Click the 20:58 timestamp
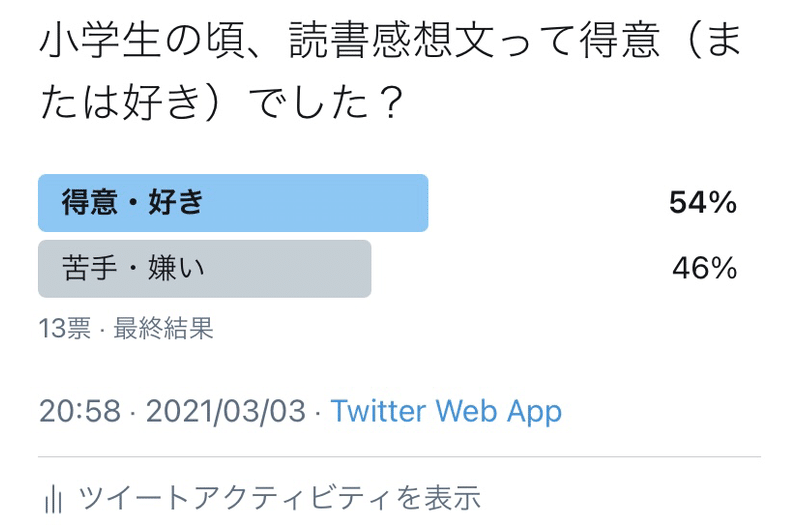The image size is (800, 525). (x=80, y=411)
